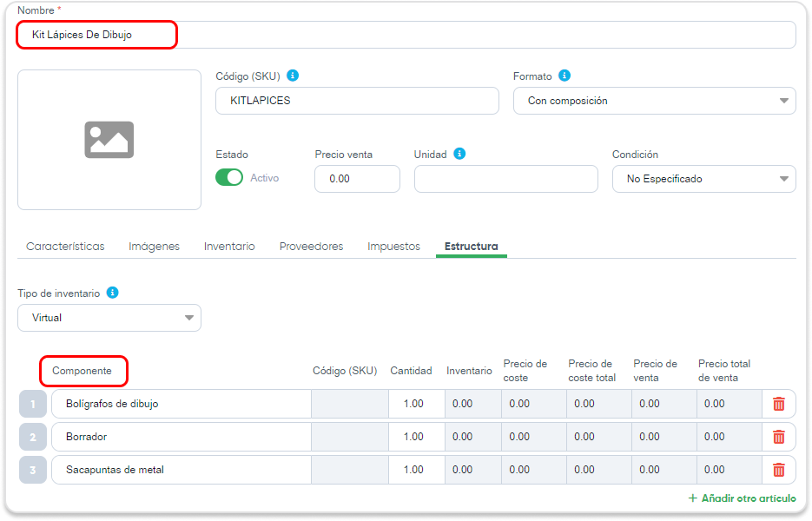Toggle the Estado Activo switch
This screenshot has height=521, width=812.
click(229, 178)
